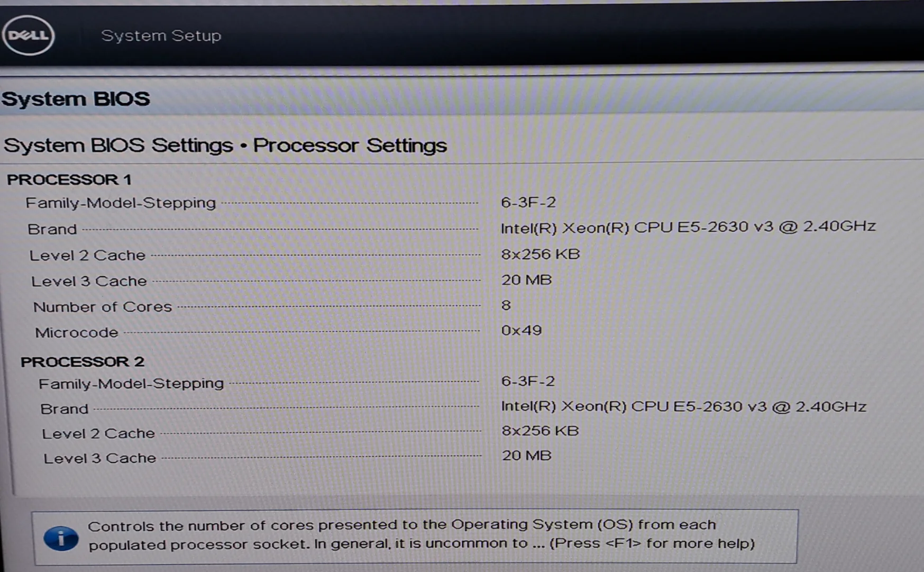Screen dimensions: 924x572
Task: Select Processor 1 Family-Model-Stepping label
Action: tap(121, 203)
